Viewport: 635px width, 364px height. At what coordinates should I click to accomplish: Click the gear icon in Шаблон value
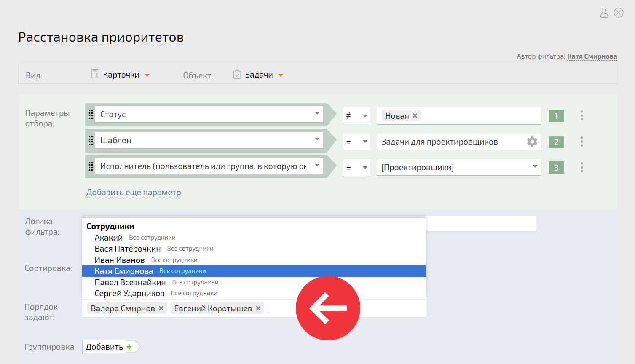(x=532, y=142)
